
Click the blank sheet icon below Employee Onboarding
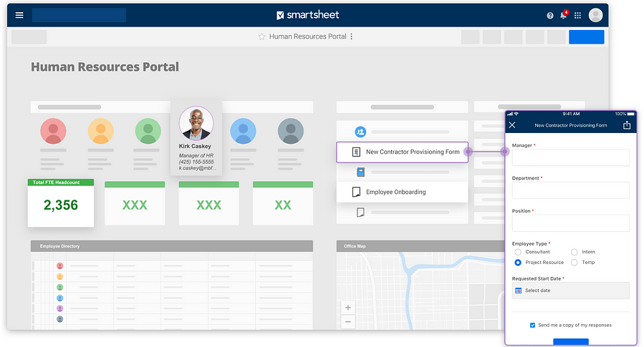point(360,212)
